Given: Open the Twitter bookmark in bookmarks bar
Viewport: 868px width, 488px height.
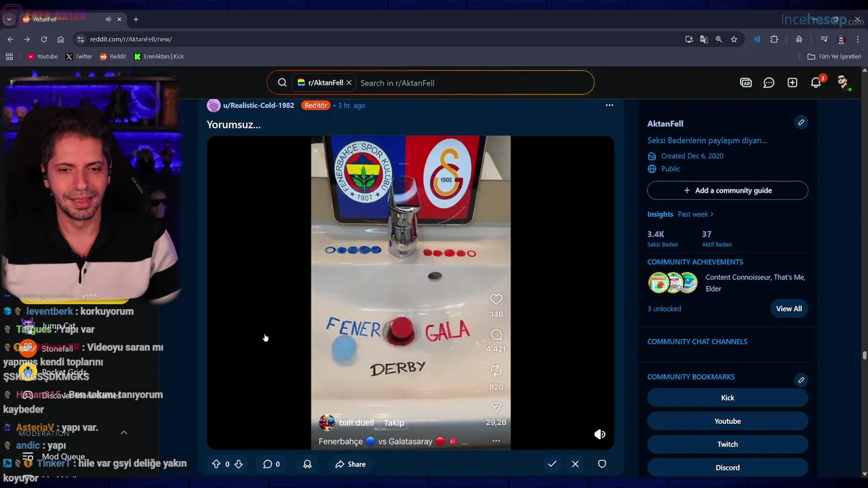Looking at the screenshot, I should click(x=79, y=56).
